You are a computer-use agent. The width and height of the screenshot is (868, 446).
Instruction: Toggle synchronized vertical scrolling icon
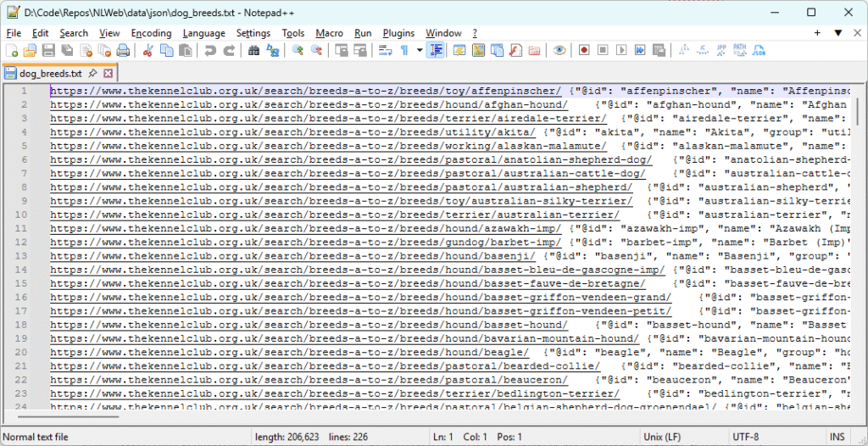coord(342,51)
